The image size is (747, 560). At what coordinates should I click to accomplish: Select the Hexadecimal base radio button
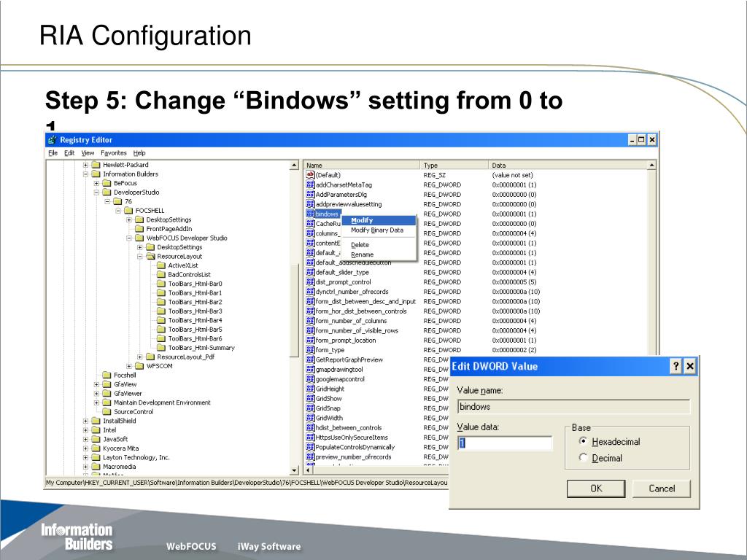click(x=583, y=441)
